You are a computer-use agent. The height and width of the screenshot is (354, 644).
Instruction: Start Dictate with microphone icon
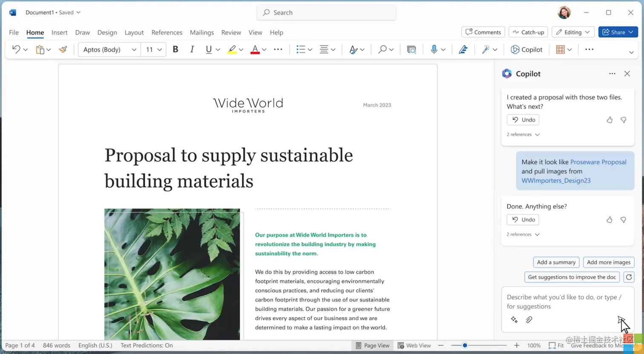(434, 49)
